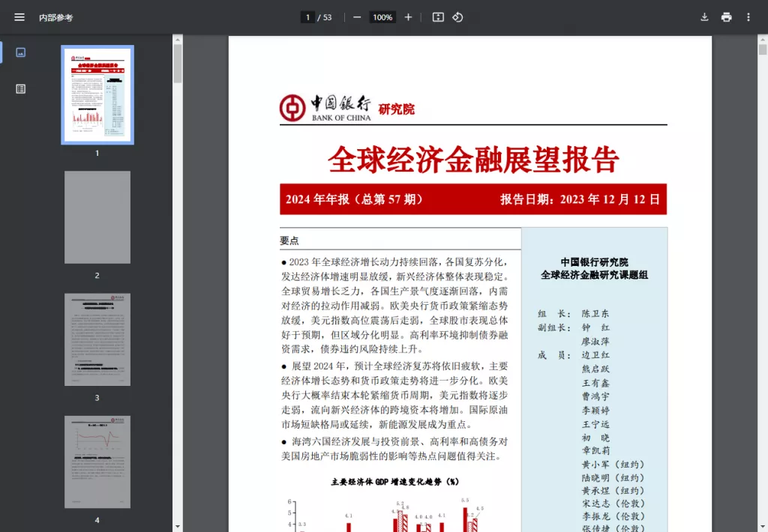The image size is (768, 532).
Task: Open page 4 using the sidebar thumbnail
Action: 97,462
